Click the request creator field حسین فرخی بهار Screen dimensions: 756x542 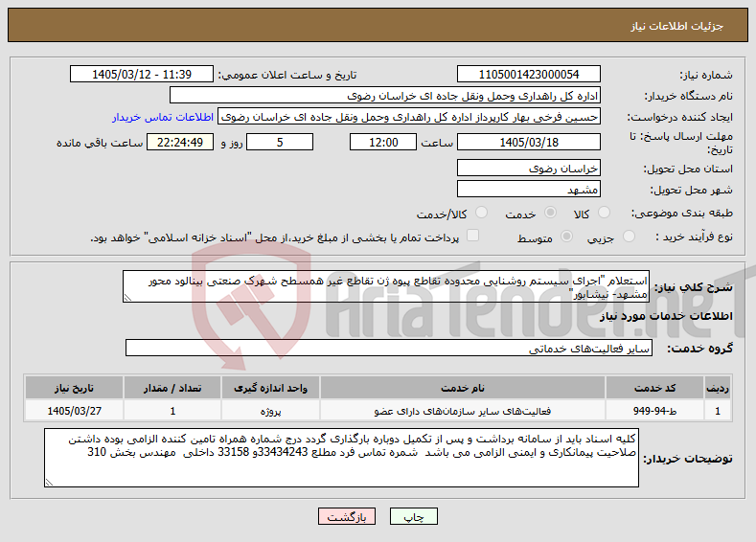[x=409, y=117]
